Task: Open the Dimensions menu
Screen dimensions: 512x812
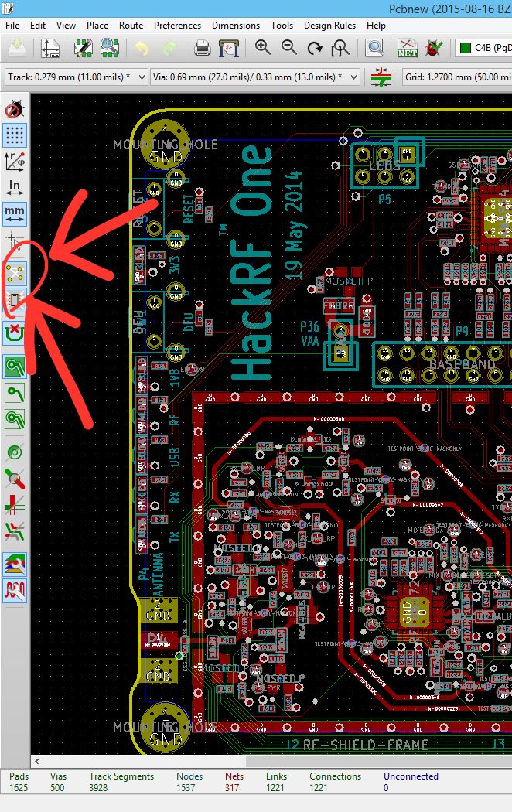Action: (x=236, y=25)
